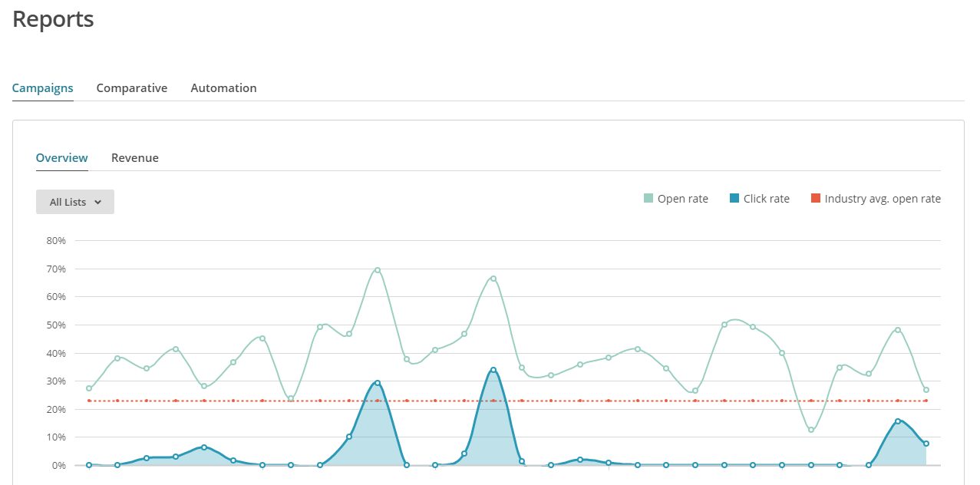Click the Reports page heading
This screenshot has height=485, width=980.
pos(53,19)
